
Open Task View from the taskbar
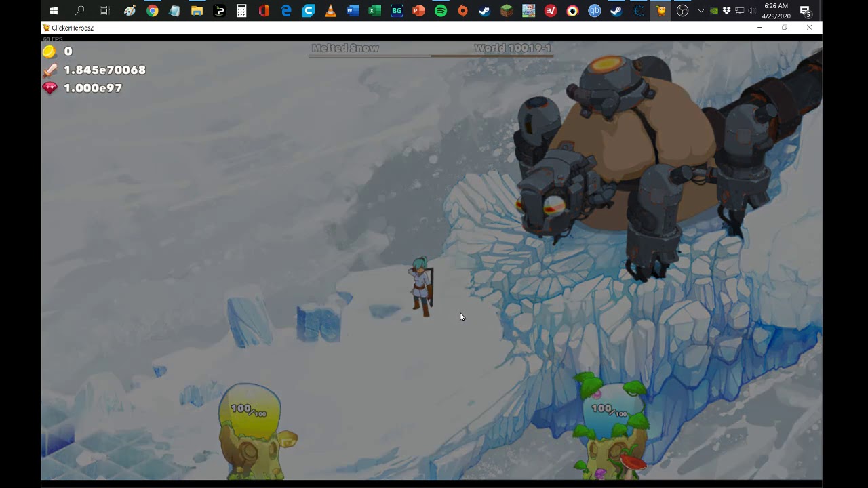[x=104, y=11]
